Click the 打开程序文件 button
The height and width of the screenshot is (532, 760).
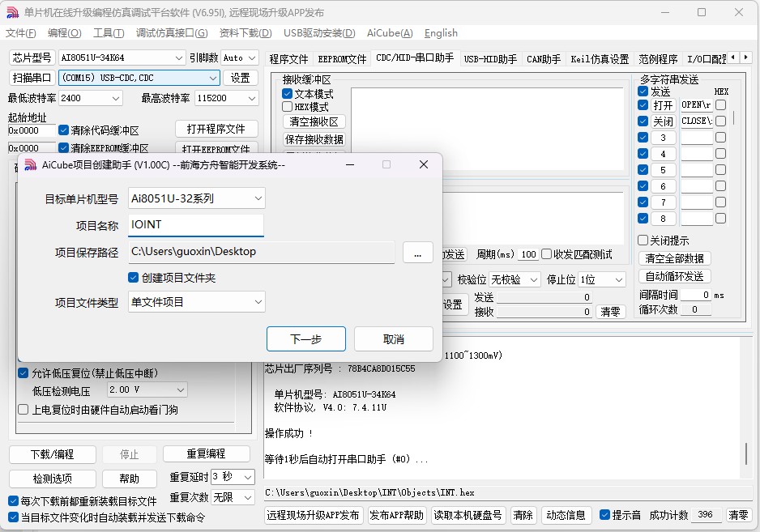(x=216, y=129)
